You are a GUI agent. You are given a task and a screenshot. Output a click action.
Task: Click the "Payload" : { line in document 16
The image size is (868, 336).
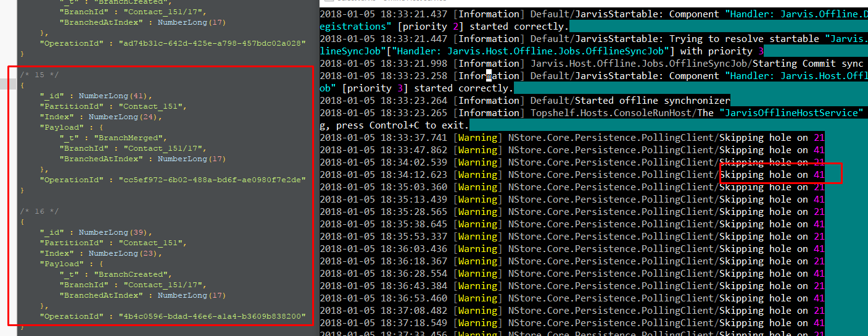[70, 264]
